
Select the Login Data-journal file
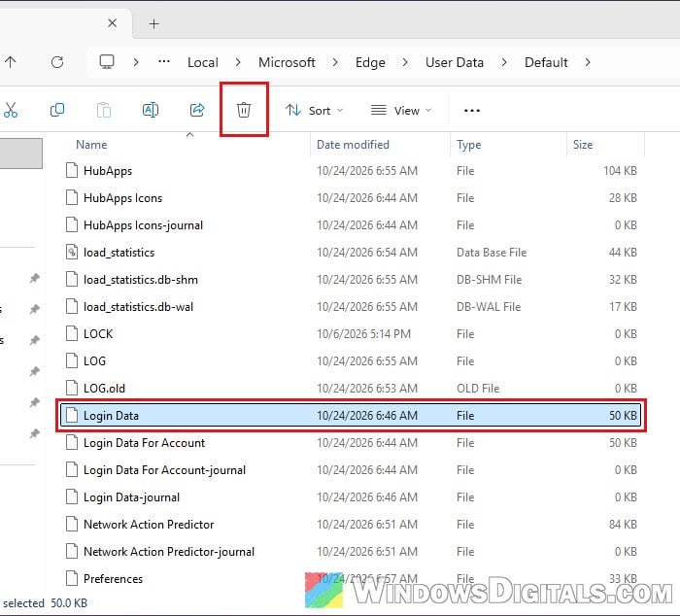(x=352, y=497)
